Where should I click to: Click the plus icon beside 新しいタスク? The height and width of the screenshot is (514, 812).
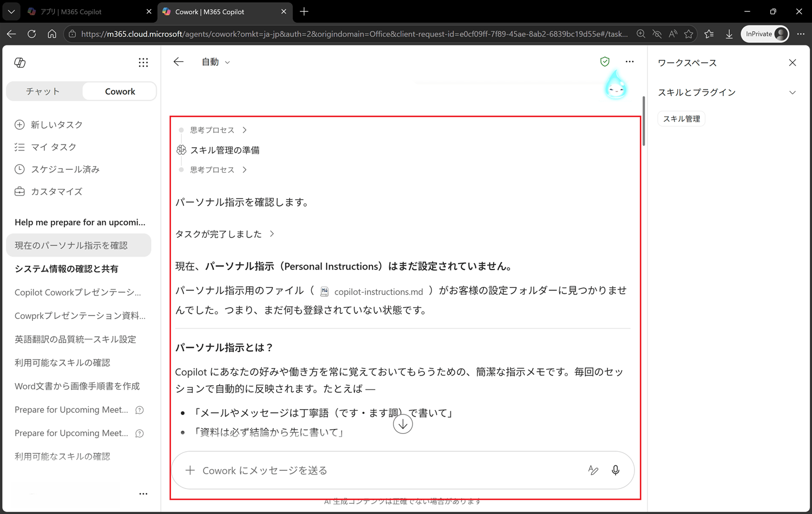pyautogui.click(x=19, y=124)
